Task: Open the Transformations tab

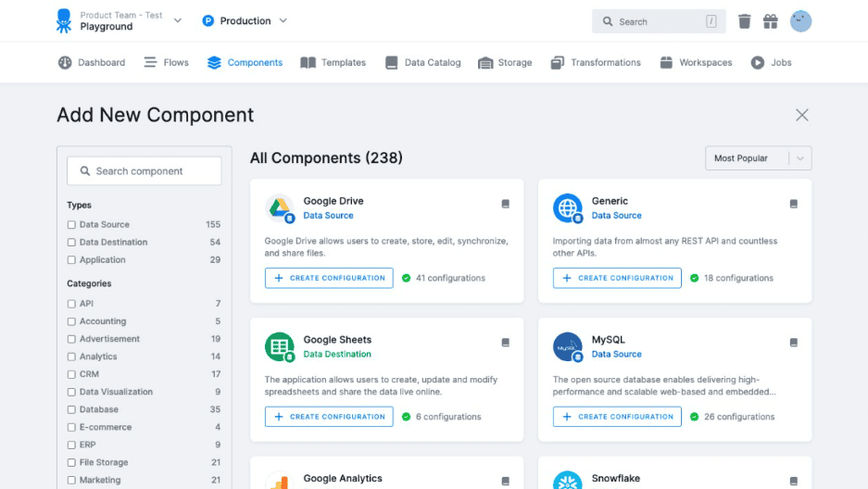Action: (x=596, y=62)
